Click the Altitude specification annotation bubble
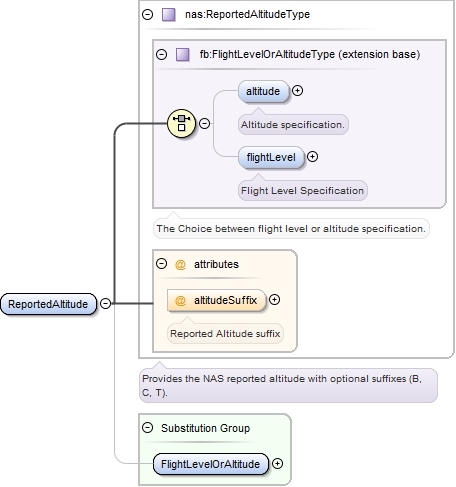This screenshot has height=487, width=456. [293, 125]
